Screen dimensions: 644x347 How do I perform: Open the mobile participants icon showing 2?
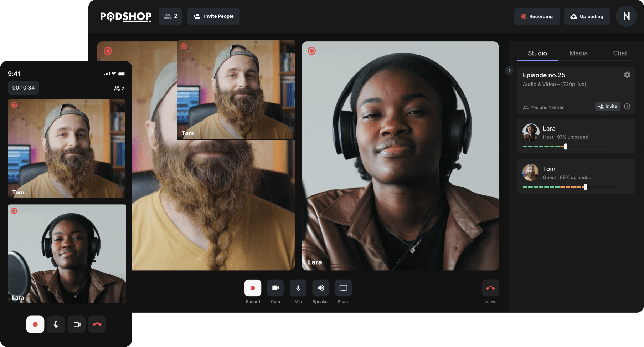(119, 88)
